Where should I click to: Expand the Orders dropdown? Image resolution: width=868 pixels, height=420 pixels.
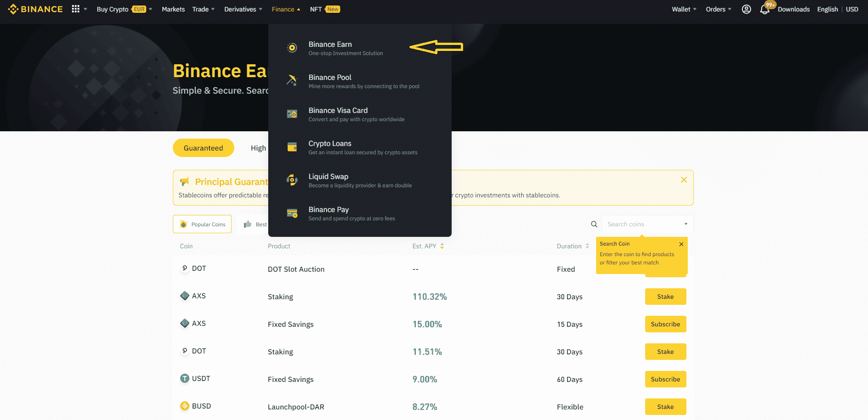point(718,9)
